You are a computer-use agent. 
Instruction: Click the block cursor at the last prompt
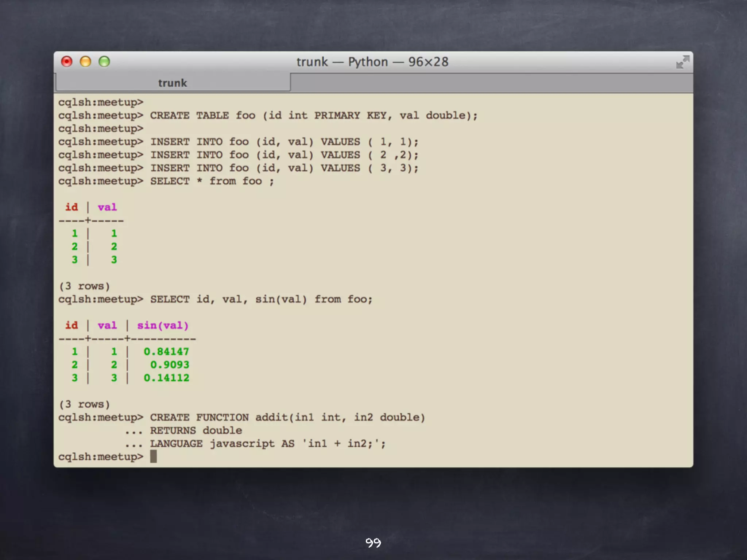pyautogui.click(x=154, y=456)
